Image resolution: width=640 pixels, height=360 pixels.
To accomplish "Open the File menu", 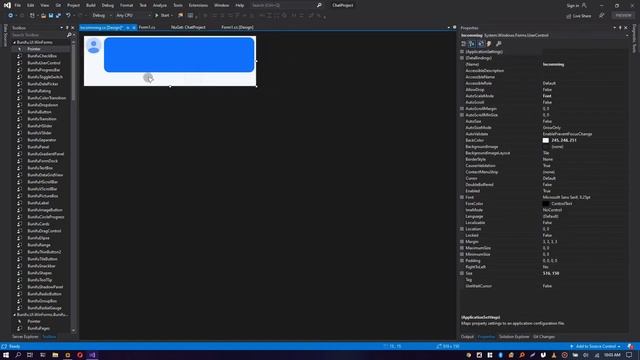I will click(x=18, y=5).
